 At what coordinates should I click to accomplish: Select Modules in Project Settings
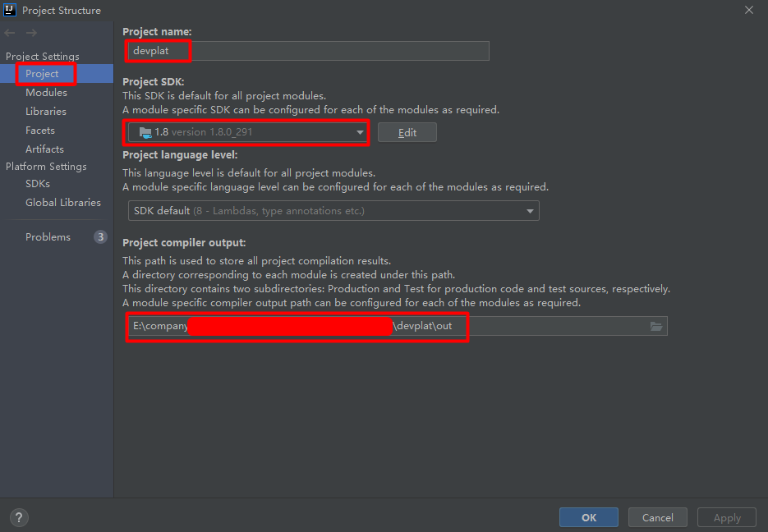[x=46, y=93]
